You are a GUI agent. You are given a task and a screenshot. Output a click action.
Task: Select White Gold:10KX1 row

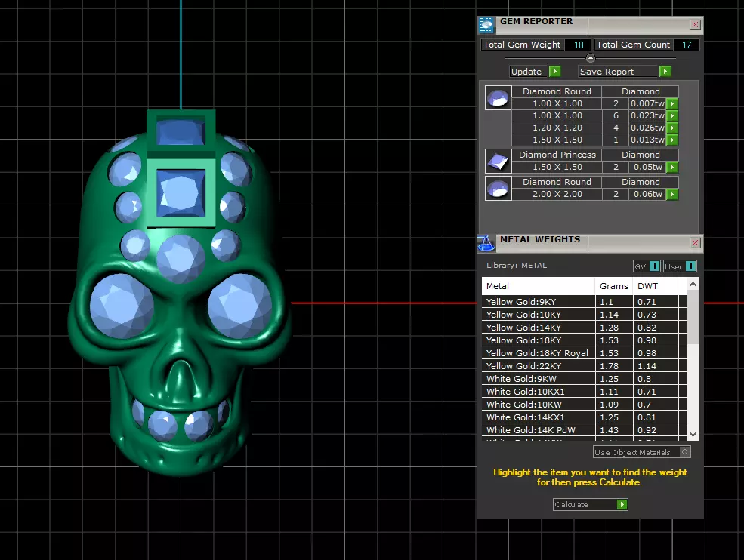click(x=584, y=391)
